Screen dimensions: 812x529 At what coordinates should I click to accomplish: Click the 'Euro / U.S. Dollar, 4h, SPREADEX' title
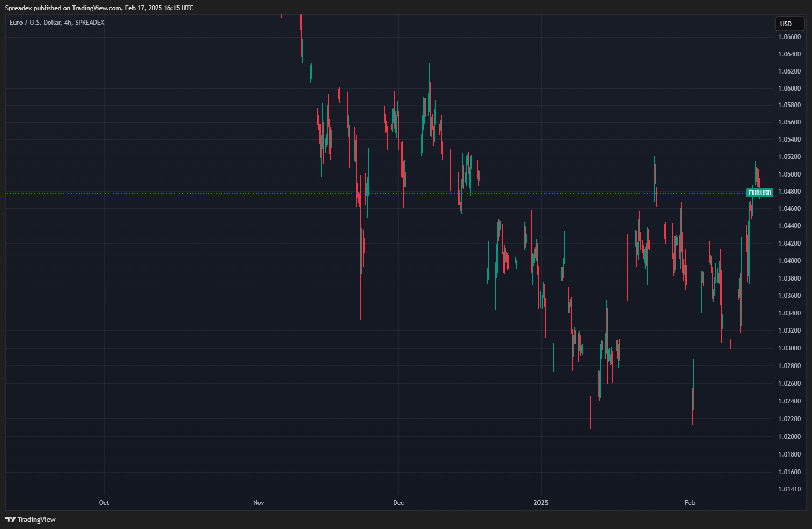coord(57,23)
